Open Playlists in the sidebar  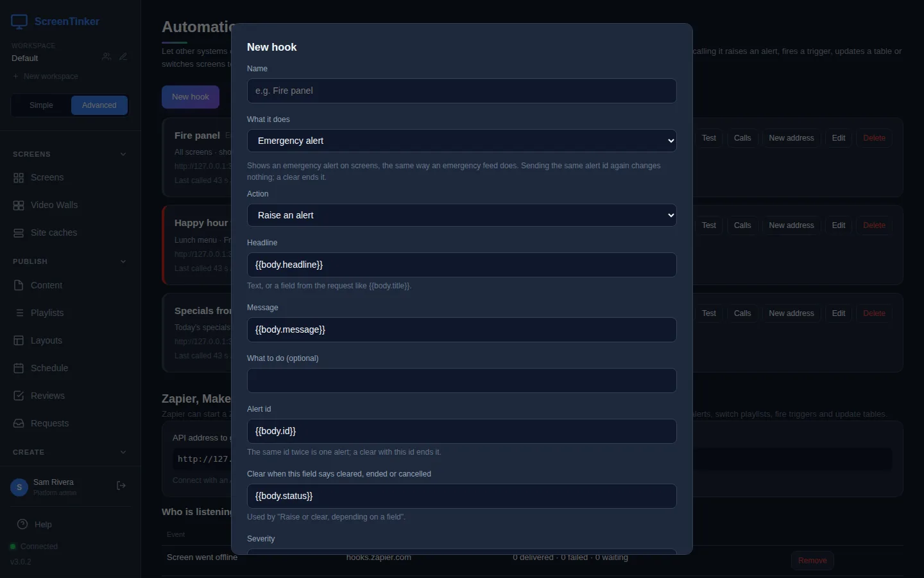[71, 313]
